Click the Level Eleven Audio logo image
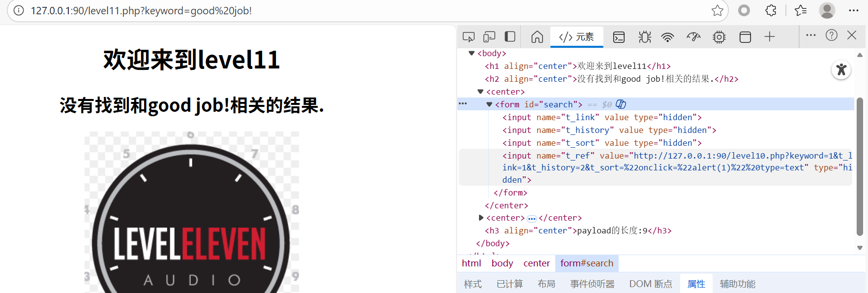 [x=191, y=212]
